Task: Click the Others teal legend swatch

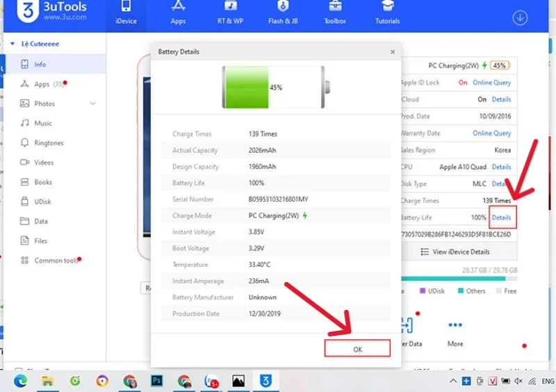Action: (461, 291)
